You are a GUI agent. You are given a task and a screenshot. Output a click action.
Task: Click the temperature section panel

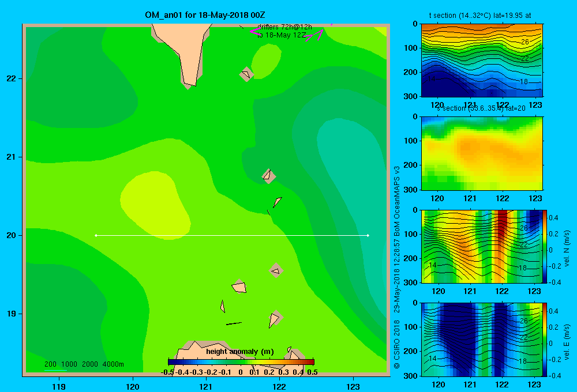coord(482,61)
